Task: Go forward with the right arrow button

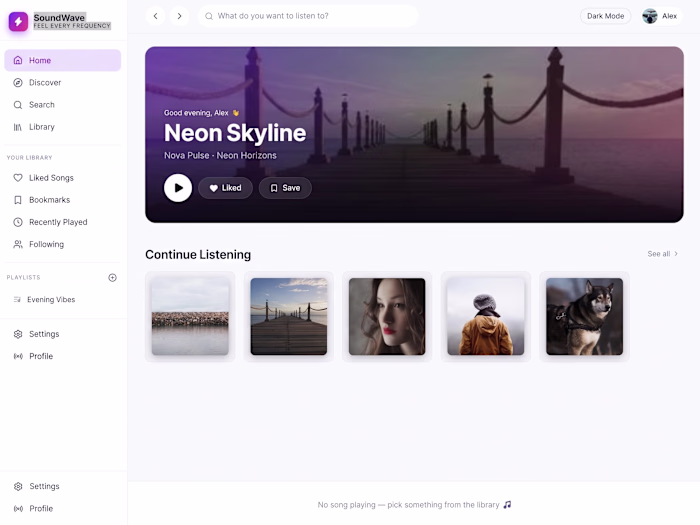Action: pyautogui.click(x=179, y=16)
